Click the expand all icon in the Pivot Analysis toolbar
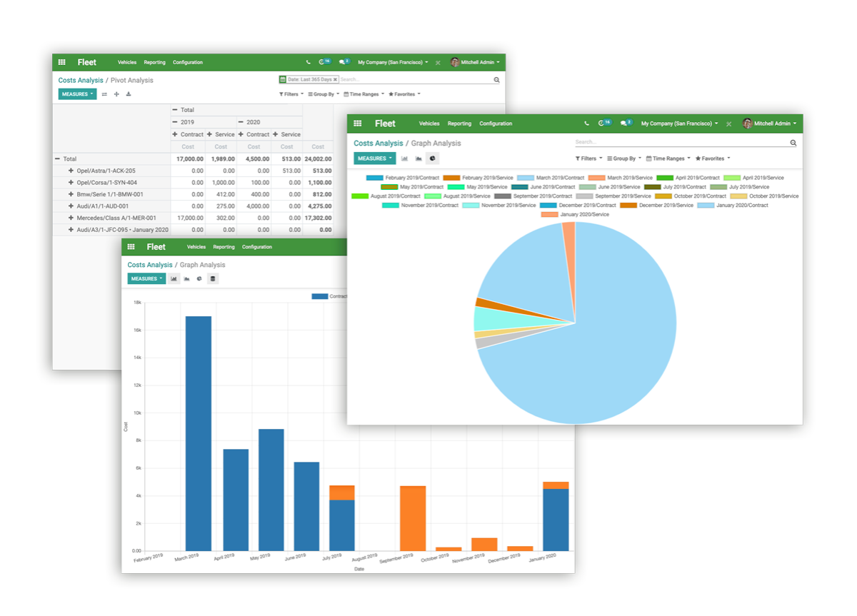The height and width of the screenshot is (616, 857). [x=116, y=94]
